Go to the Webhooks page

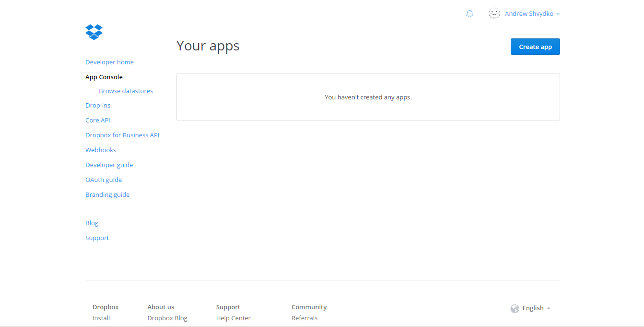click(x=101, y=150)
